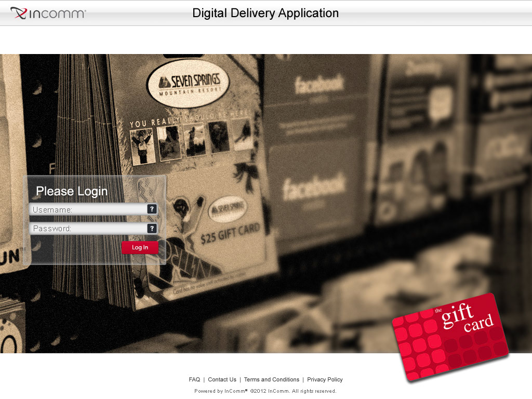Screen dimensions: 532x399
Task: Click the Powered by InComm copyright text
Action: pyautogui.click(x=265, y=391)
